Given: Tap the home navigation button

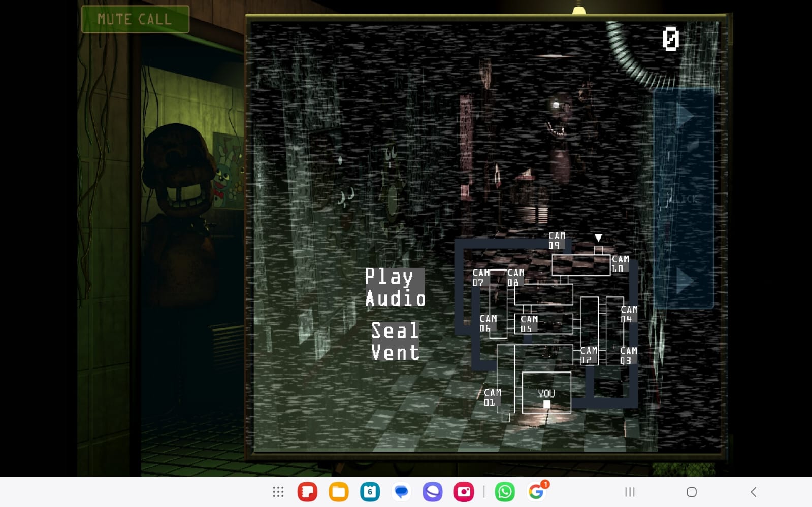Looking at the screenshot, I should pyautogui.click(x=691, y=492).
